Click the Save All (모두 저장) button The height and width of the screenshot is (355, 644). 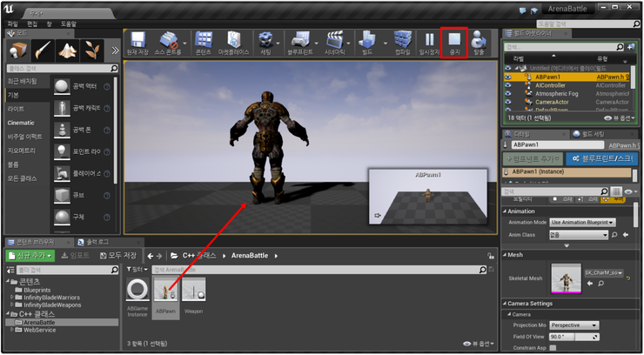pyautogui.click(x=118, y=256)
